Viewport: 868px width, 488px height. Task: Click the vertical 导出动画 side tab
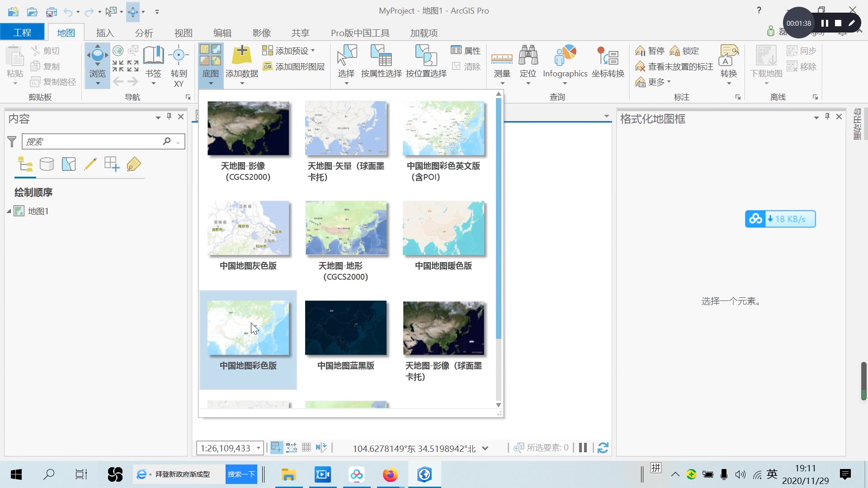[x=857, y=124]
